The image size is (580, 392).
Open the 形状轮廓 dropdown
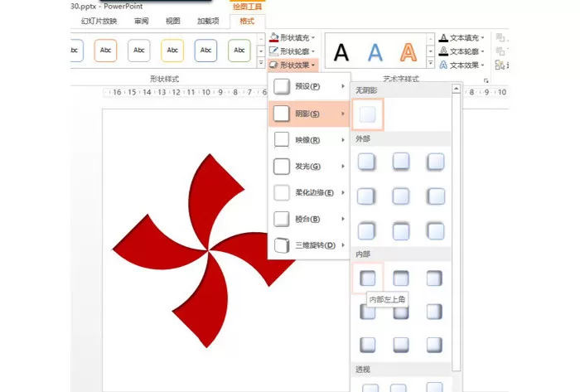coord(292,51)
